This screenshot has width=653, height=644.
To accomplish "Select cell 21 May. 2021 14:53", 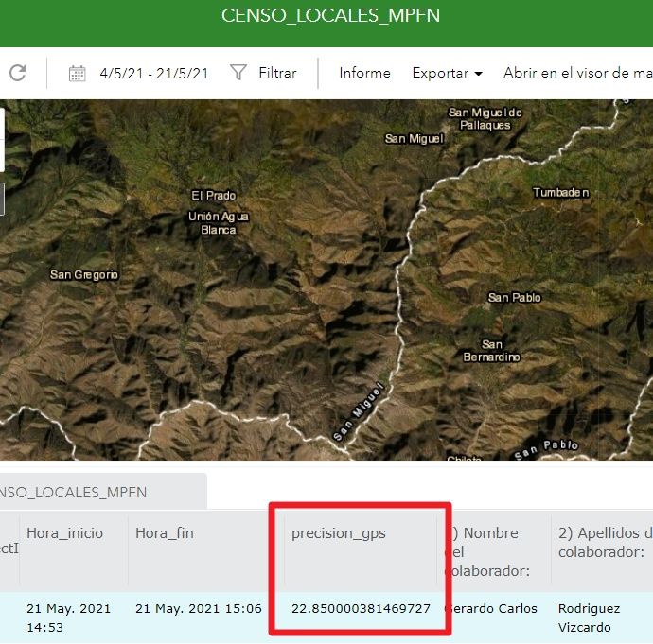I will [69, 618].
